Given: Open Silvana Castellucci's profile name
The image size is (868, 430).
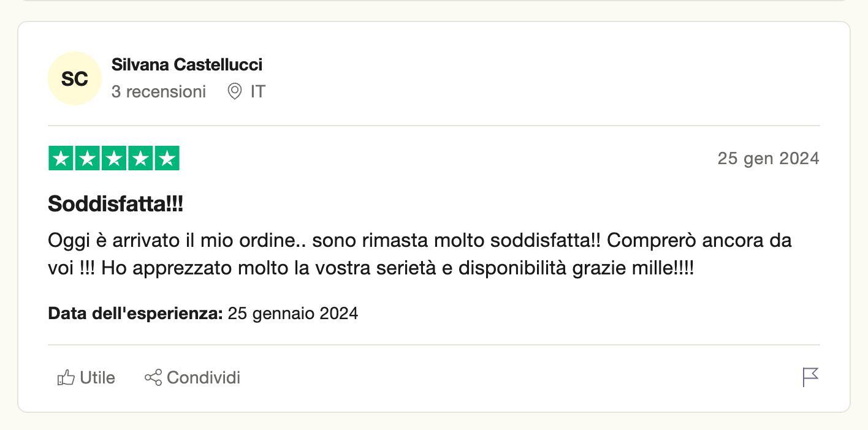Looking at the screenshot, I should [x=187, y=64].
